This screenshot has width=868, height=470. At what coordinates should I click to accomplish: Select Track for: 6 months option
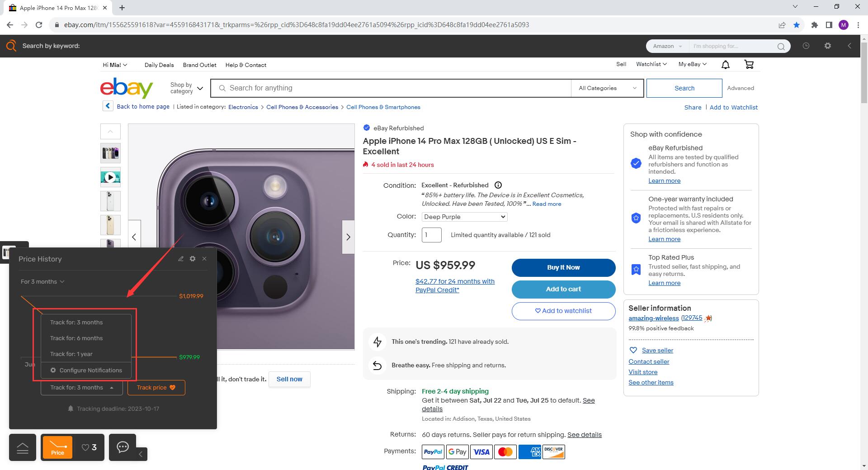click(x=86, y=338)
